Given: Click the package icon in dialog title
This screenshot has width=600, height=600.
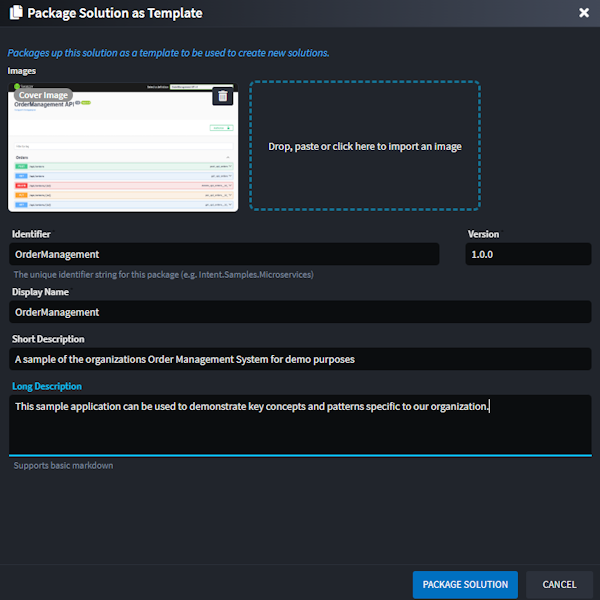Looking at the screenshot, I should (15, 14).
